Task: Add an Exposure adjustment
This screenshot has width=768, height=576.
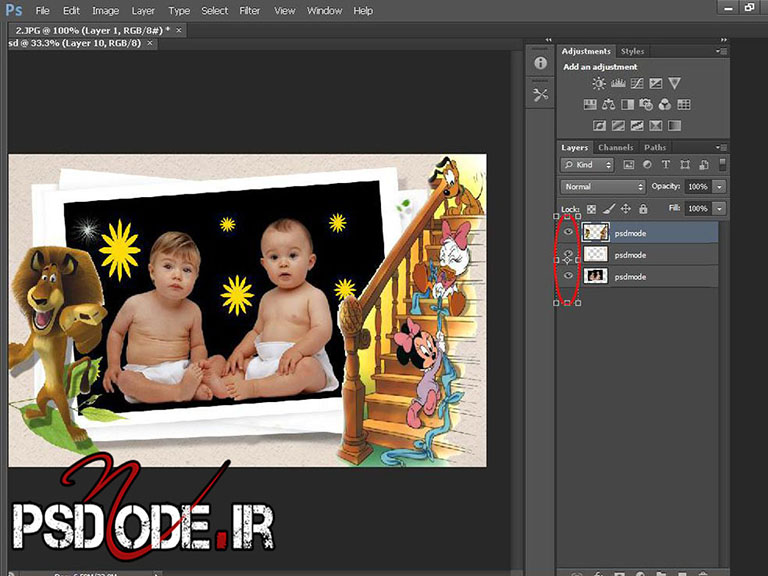Action: tap(655, 83)
